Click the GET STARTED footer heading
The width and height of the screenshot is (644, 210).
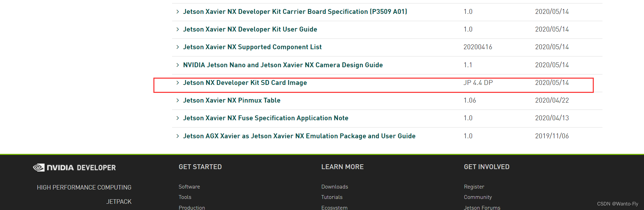200,167
